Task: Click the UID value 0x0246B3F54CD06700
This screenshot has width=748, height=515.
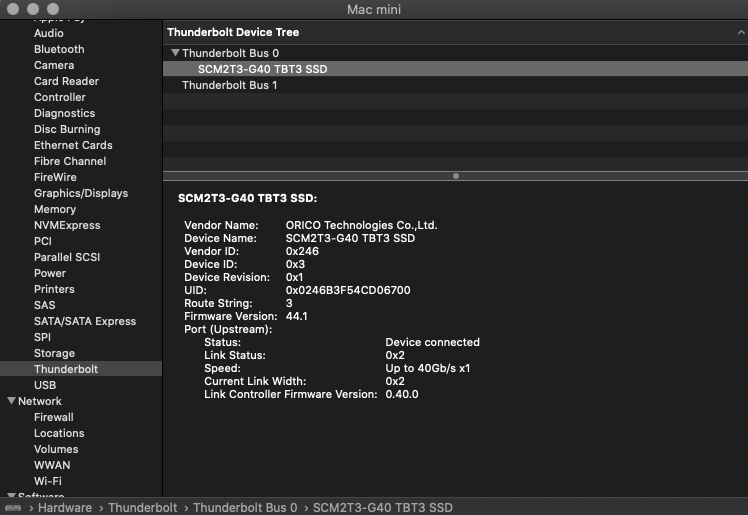Action: click(x=348, y=290)
